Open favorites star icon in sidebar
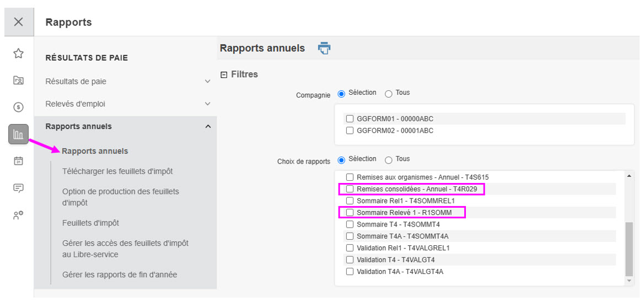The height and width of the screenshot is (302, 644). coord(18,53)
